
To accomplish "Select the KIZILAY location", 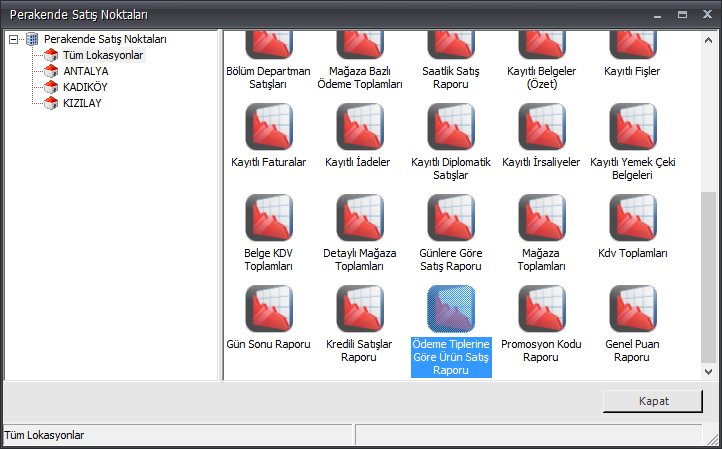I will point(82,103).
